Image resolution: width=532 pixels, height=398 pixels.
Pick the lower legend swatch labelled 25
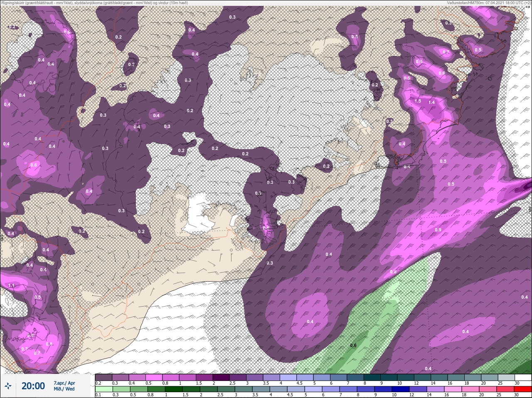[x=505, y=389]
